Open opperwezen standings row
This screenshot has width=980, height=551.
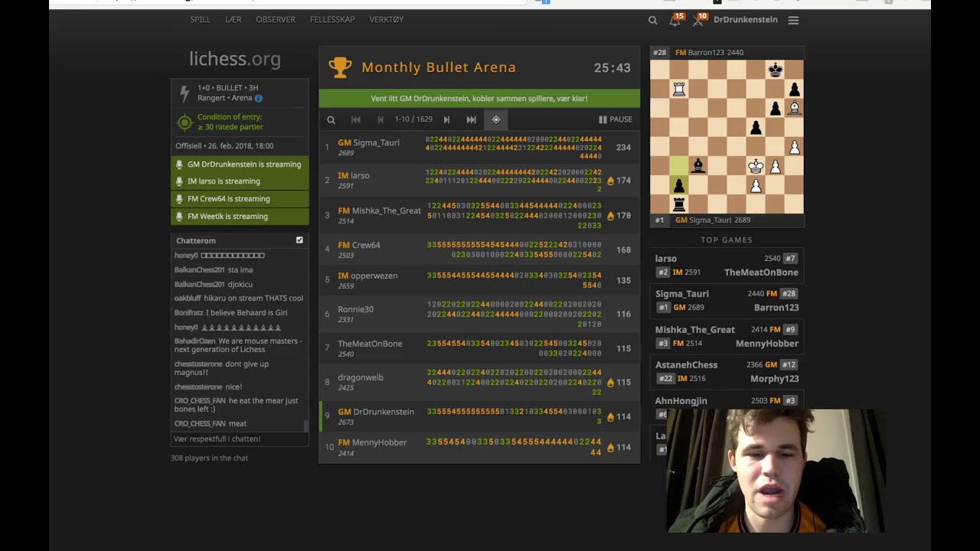(479, 280)
